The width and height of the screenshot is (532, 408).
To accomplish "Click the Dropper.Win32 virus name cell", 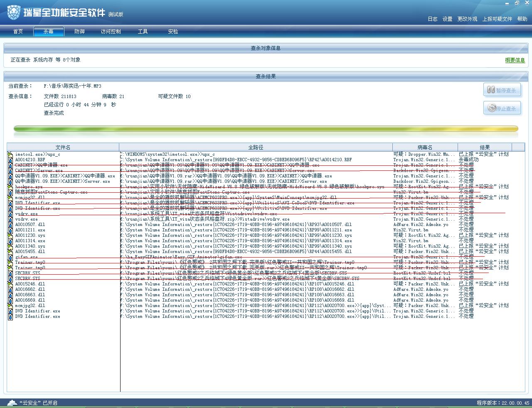I will click(424, 155).
